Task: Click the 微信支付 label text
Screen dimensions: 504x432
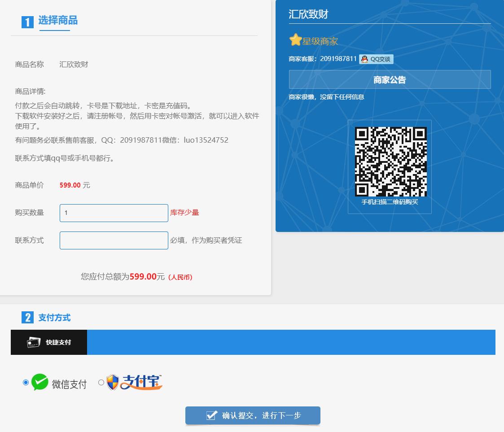Action: pyautogui.click(x=69, y=384)
